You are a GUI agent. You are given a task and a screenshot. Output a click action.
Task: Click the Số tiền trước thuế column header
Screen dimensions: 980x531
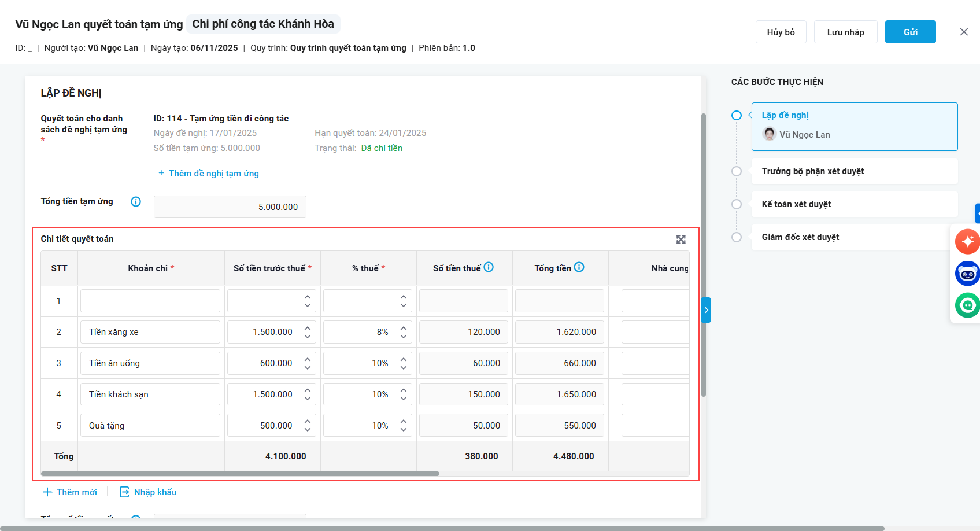tap(272, 268)
